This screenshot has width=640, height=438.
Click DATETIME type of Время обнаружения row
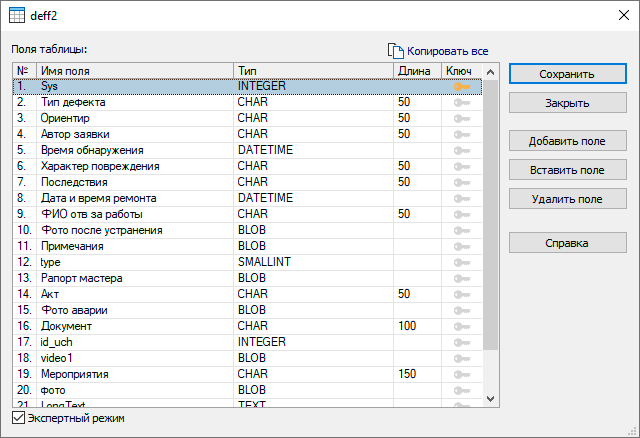click(265, 150)
